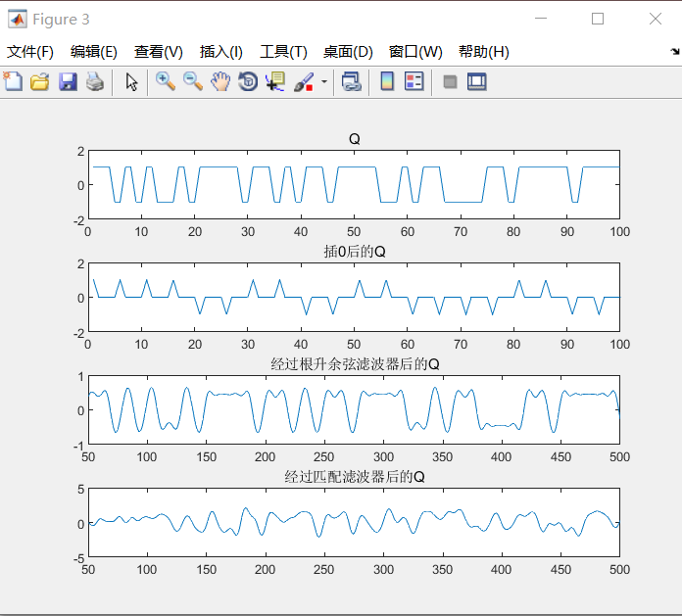
Task: Open the 编辑(E) menu
Action: (94, 52)
